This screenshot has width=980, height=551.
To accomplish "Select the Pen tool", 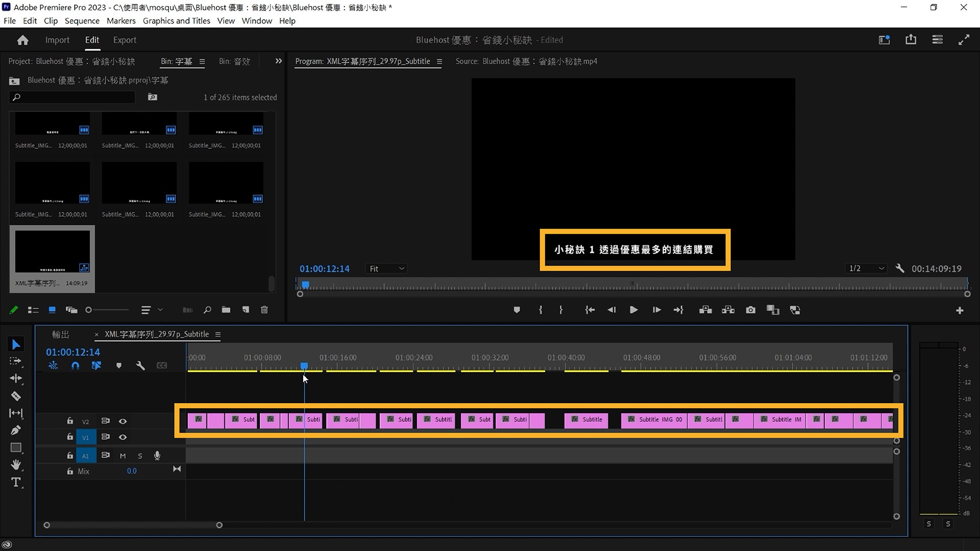I will (16, 430).
